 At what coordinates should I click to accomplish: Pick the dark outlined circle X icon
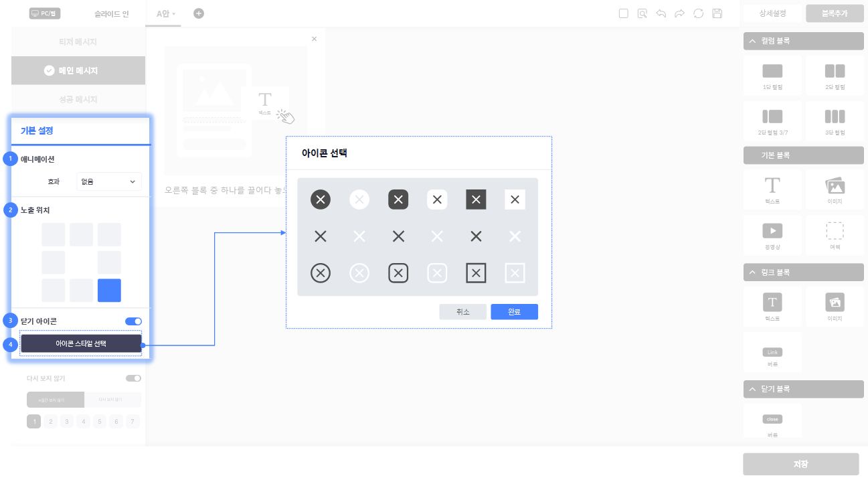tap(321, 273)
